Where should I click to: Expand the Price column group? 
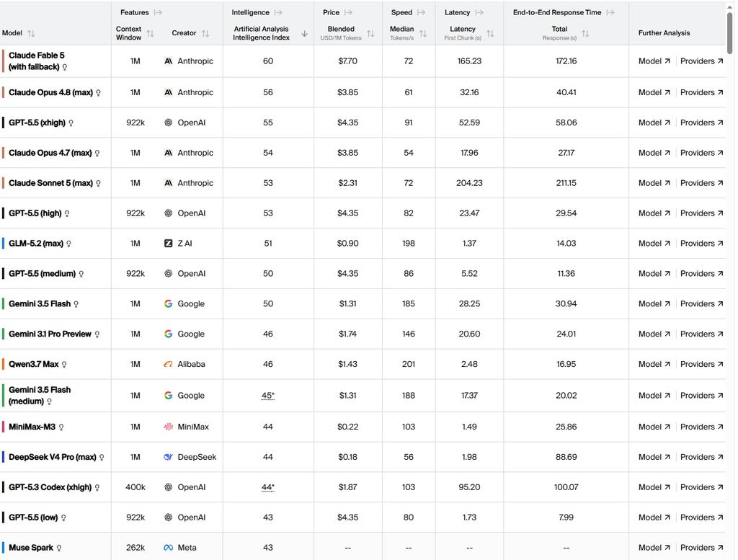point(348,13)
